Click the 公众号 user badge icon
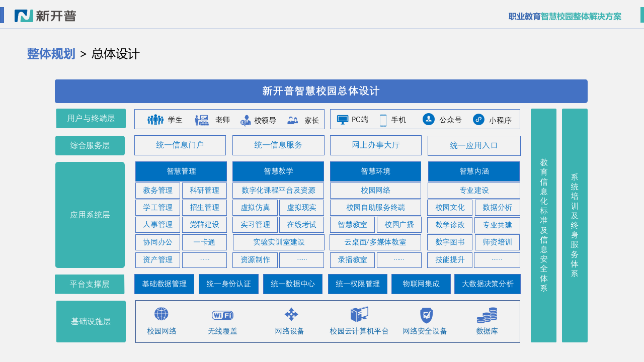 click(428, 119)
